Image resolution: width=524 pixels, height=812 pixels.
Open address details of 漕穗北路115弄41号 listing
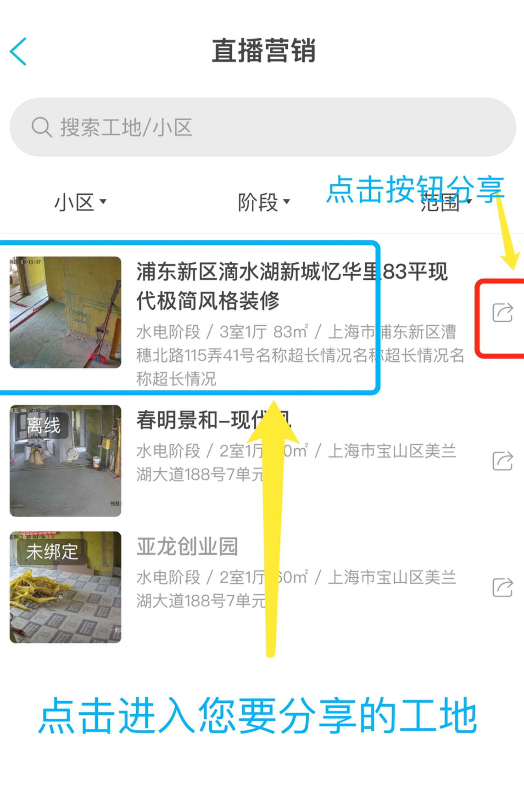[301, 355]
